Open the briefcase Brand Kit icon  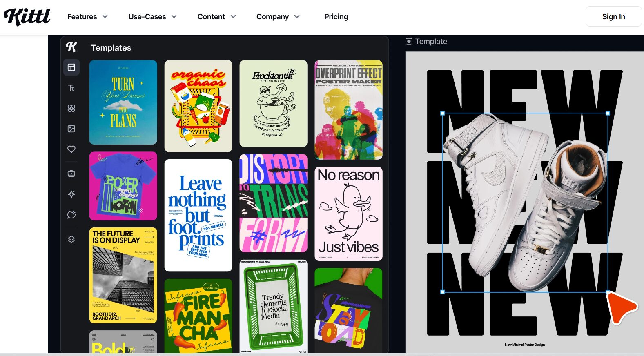(71, 174)
